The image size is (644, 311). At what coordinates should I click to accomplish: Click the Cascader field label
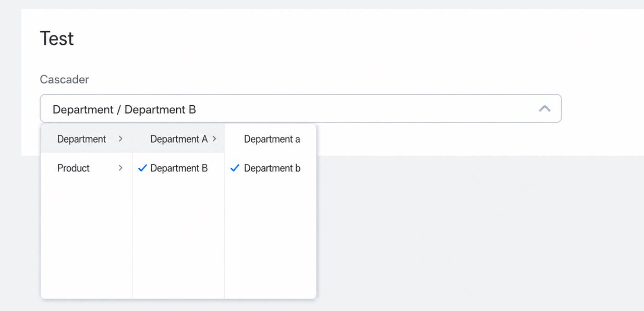64,79
